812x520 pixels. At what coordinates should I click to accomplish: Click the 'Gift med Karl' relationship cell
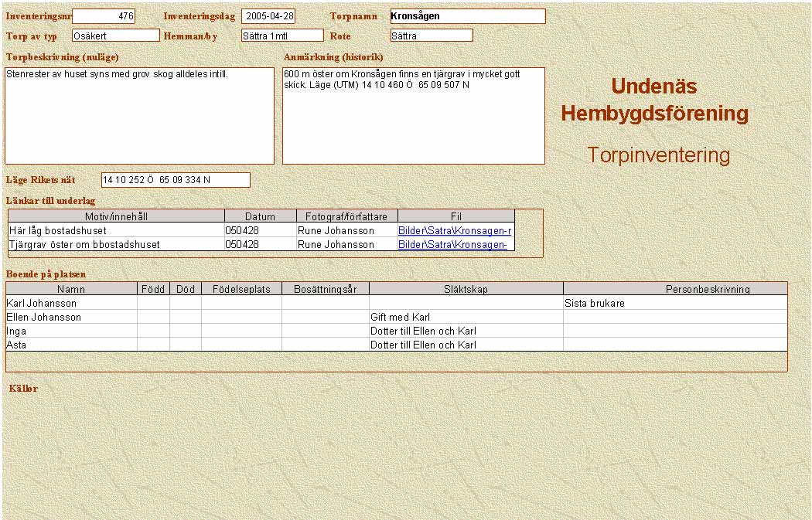(466, 318)
